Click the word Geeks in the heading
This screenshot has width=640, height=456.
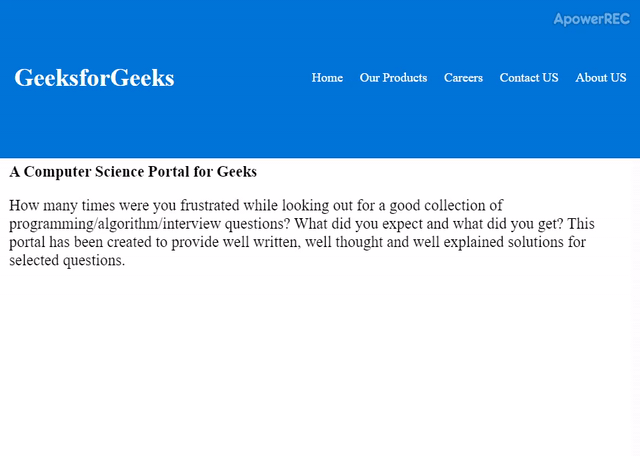[237, 172]
